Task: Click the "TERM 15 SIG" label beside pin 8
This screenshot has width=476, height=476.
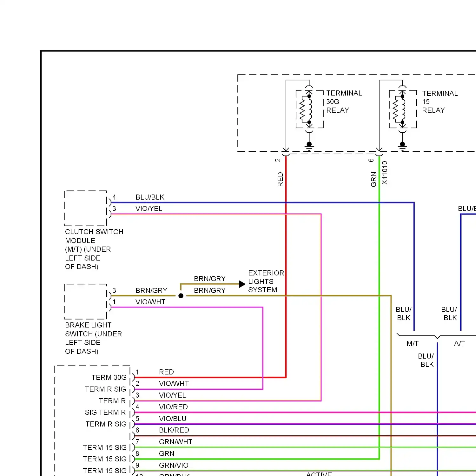Action: (105, 459)
